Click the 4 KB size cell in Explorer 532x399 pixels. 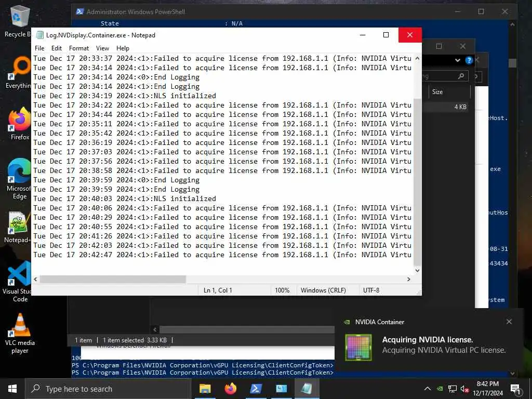460,107
